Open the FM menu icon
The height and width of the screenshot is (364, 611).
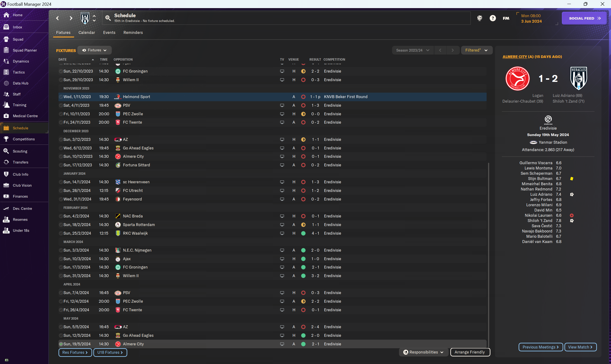(506, 18)
